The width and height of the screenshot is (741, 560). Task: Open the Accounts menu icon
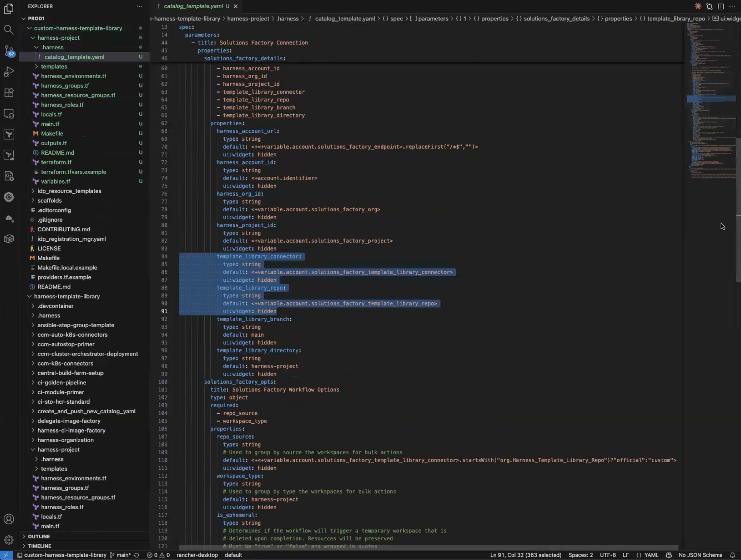[x=8, y=519]
